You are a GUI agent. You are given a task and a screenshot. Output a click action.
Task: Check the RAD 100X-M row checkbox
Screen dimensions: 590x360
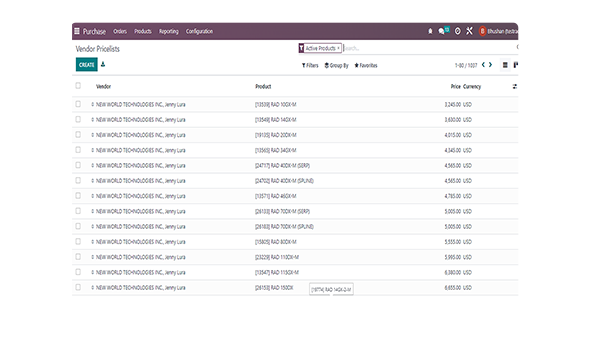click(x=78, y=104)
